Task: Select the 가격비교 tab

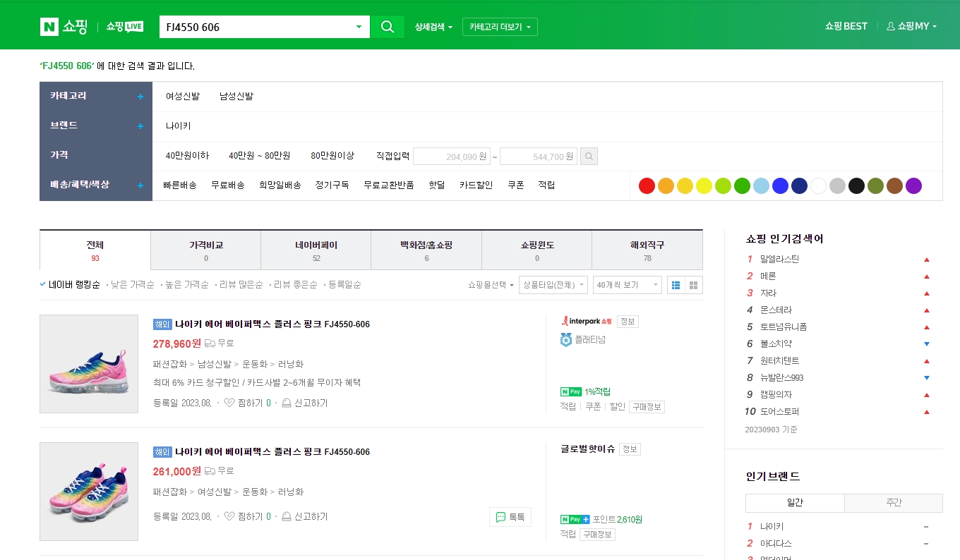Action: (x=206, y=250)
